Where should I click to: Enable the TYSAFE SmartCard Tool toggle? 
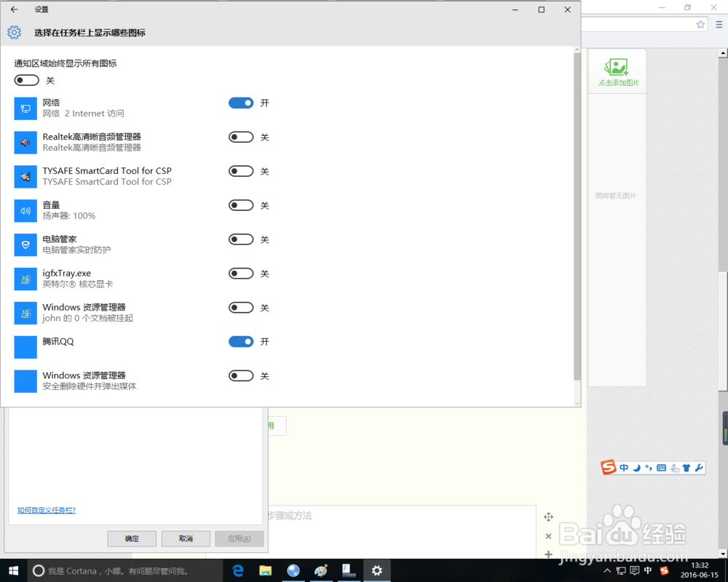241,171
